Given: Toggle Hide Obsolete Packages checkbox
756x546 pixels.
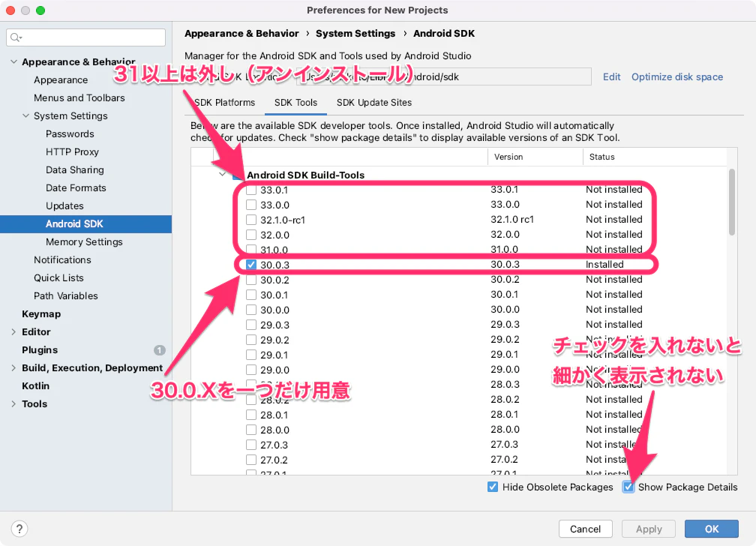Looking at the screenshot, I should click(x=493, y=487).
